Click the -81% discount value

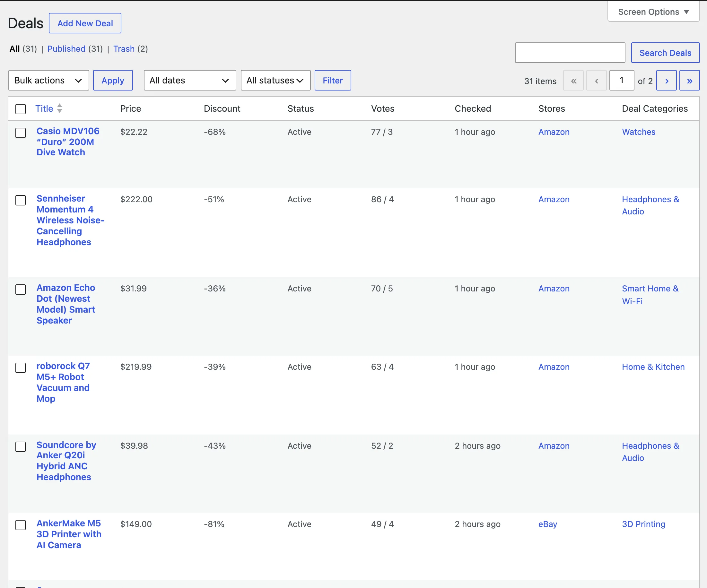[214, 524]
